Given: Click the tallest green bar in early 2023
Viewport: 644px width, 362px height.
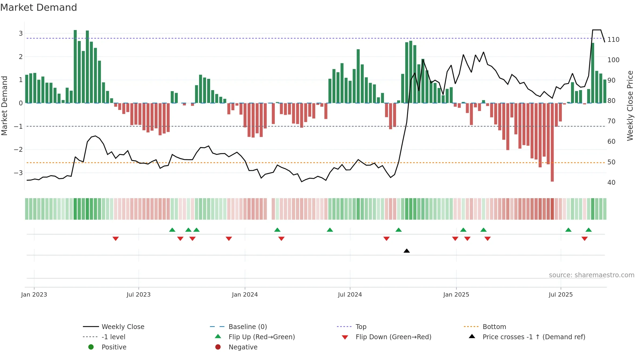Looking at the screenshot, I should [x=75, y=67].
